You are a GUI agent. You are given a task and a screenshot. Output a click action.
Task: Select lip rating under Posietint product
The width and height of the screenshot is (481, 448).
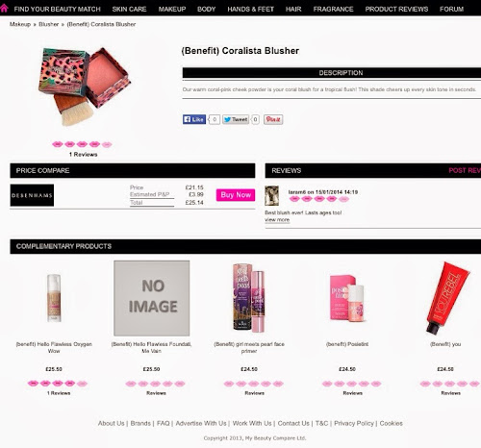[x=351, y=384]
